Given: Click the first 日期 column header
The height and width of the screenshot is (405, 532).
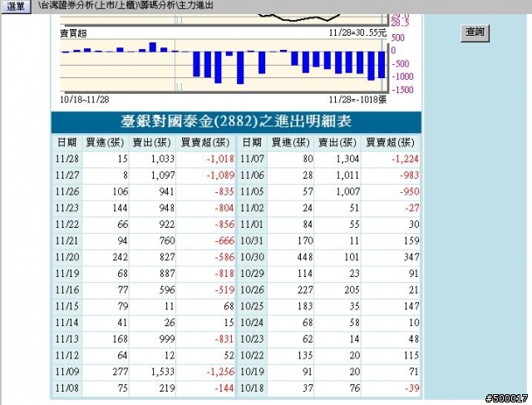Looking at the screenshot, I should 66,142.
